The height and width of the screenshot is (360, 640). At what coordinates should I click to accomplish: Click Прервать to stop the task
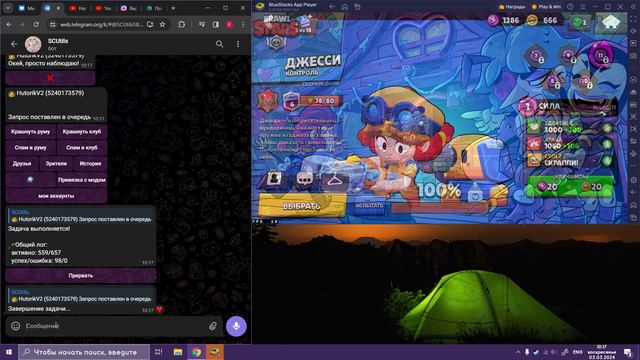[x=80, y=276]
